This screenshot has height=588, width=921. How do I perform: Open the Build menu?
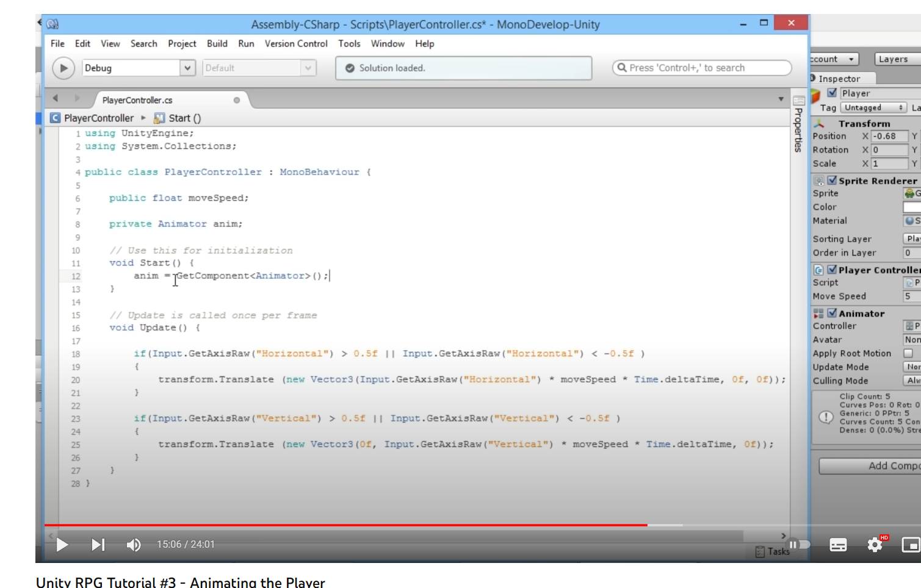(x=217, y=44)
